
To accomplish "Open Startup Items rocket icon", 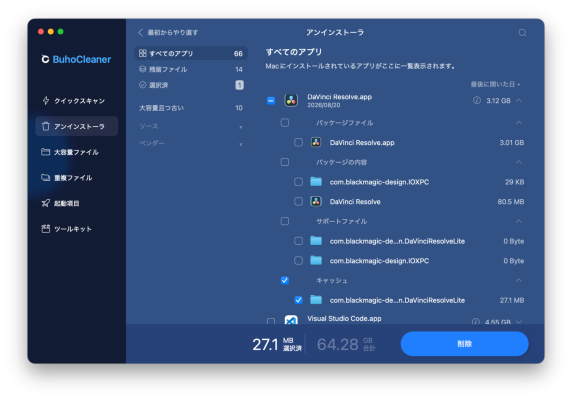I will pos(46,203).
